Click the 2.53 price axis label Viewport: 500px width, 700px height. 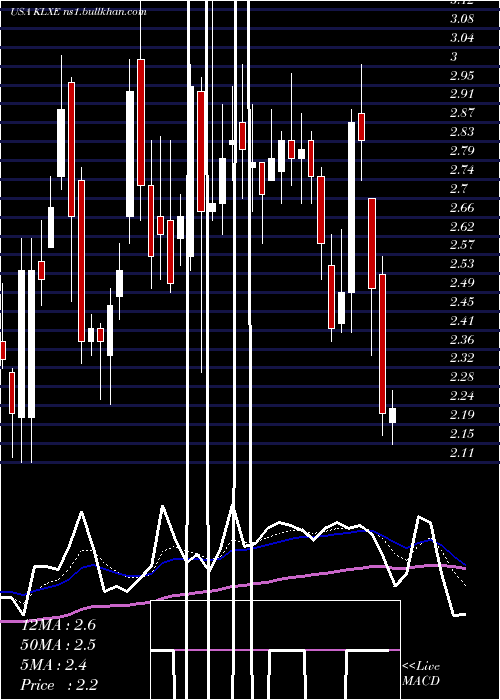[462, 264]
